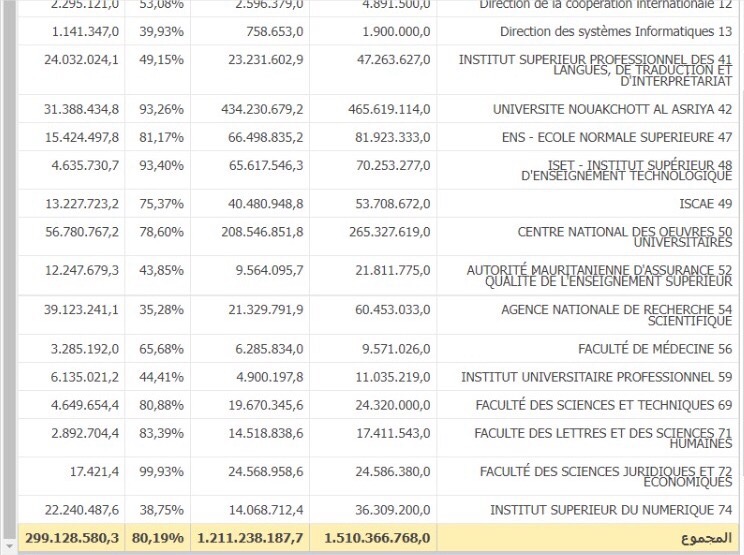Select the INSTITUT SUPERIEUR DU NUMERIQUE 74 row
This screenshot has width=744, height=555.
(x=378, y=510)
